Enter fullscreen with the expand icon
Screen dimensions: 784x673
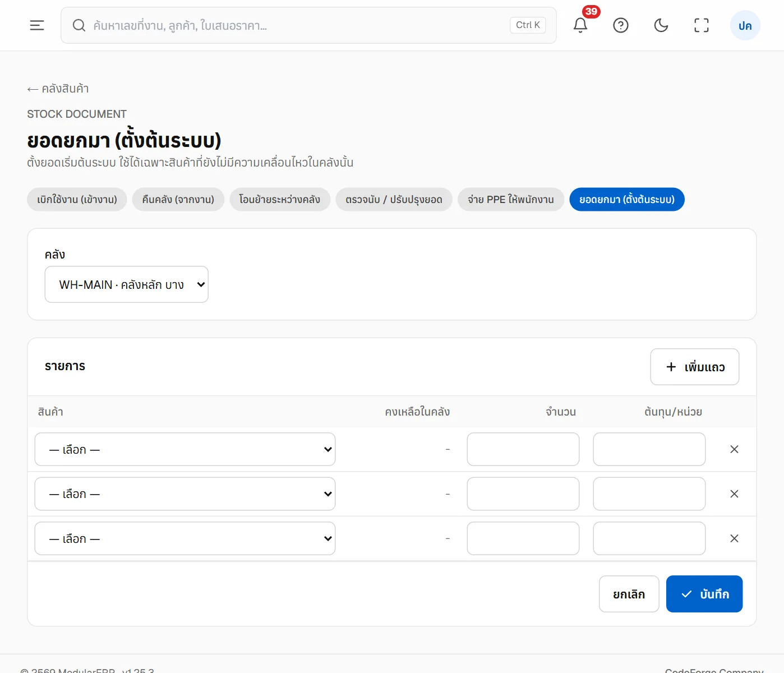(x=702, y=25)
